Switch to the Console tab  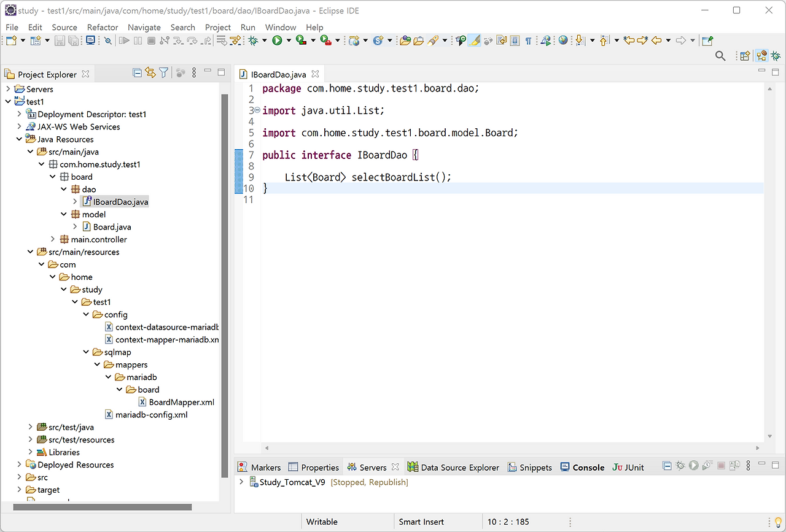click(588, 468)
